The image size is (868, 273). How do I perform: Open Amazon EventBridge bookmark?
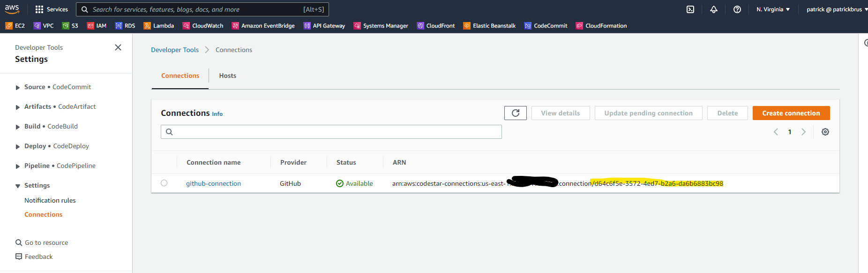263,26
